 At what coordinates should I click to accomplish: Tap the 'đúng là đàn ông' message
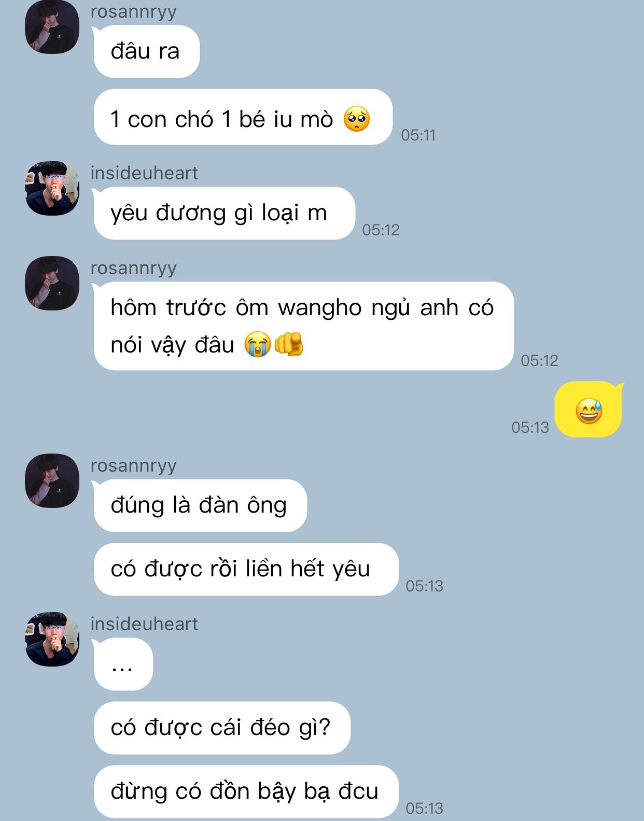pyautogui.click(x=200, y=505)
